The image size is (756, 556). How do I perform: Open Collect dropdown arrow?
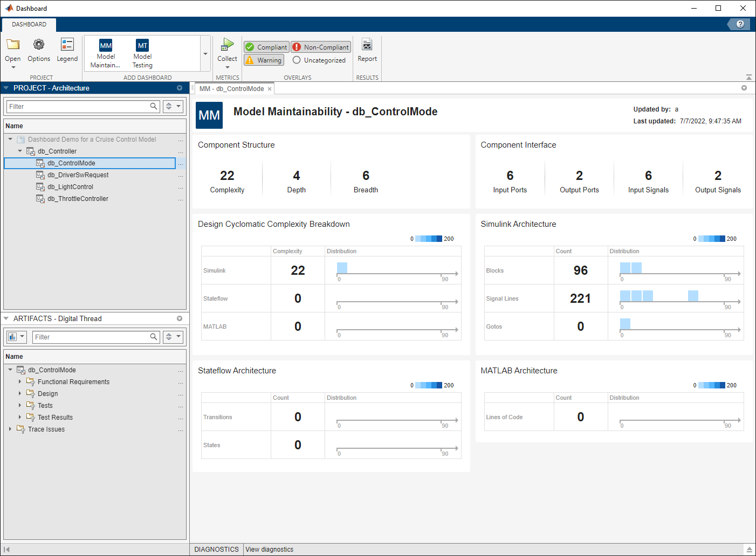tap(228, 67)
